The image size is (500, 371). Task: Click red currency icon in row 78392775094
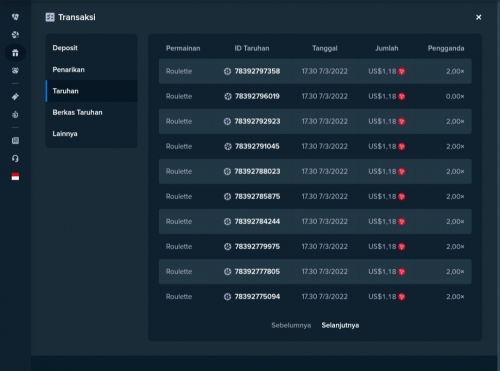click(x=402, y=296)
